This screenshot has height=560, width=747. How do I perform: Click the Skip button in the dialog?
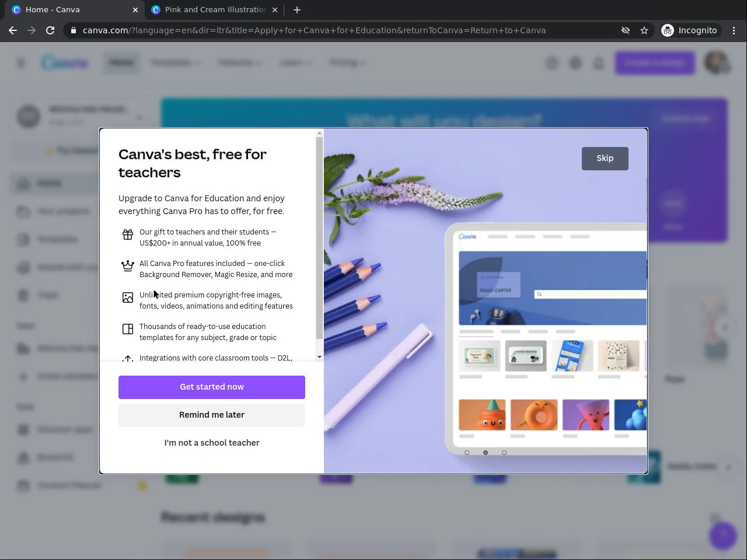coord(605,159)
